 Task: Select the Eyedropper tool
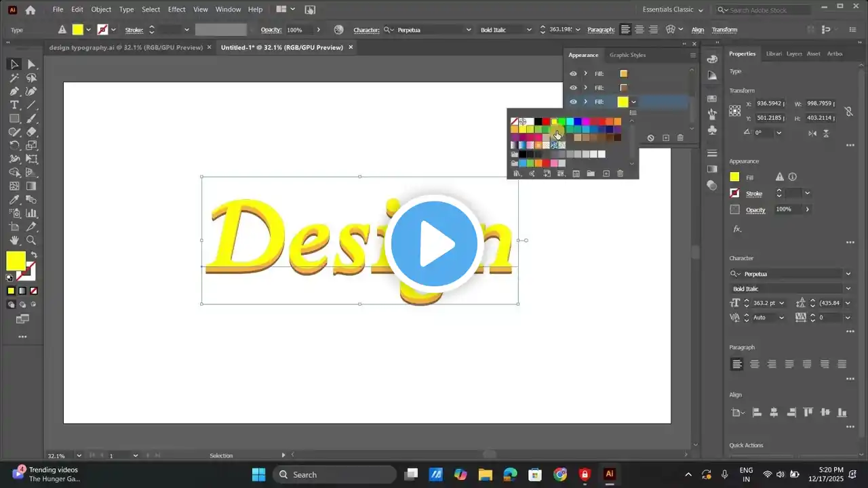pos(14,200)
